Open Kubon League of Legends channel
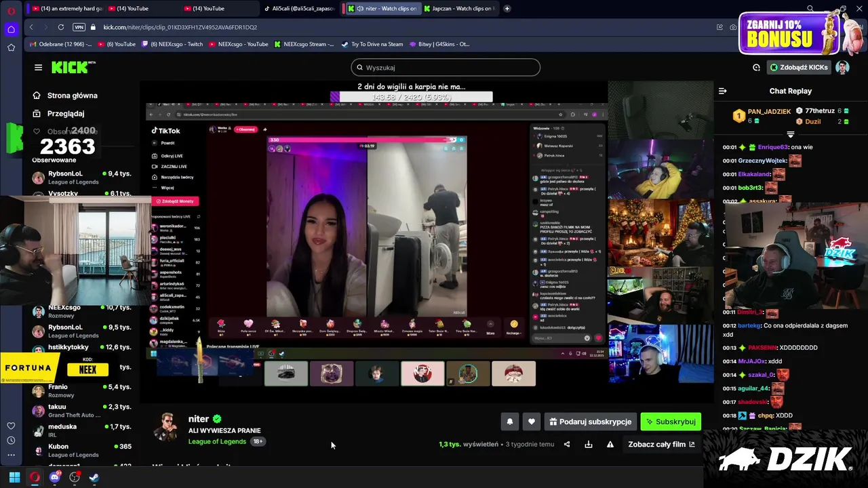 pos(81,450)
